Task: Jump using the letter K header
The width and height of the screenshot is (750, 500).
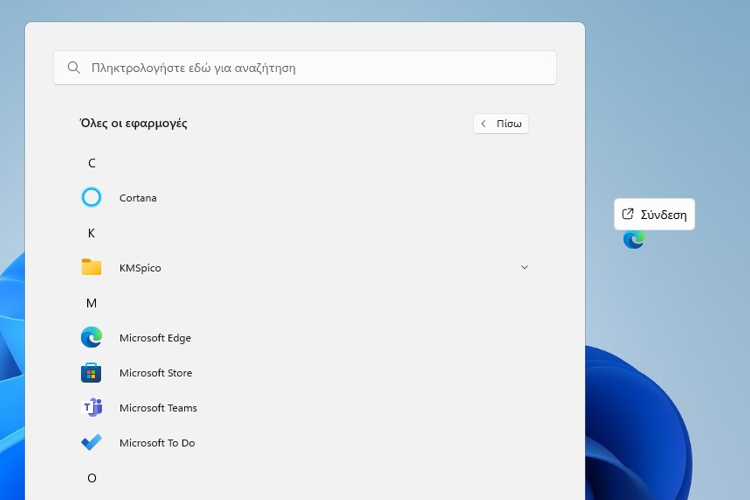Action: point(91,233)
